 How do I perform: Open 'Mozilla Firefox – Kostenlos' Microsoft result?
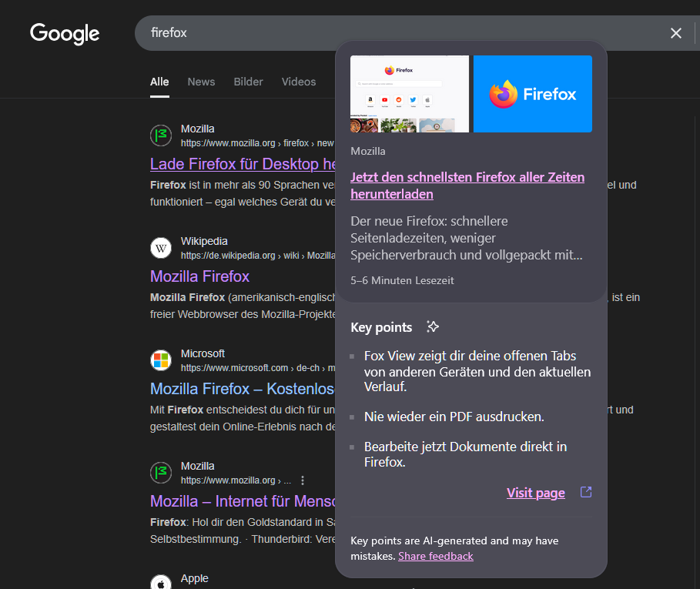tap(243, 389)
